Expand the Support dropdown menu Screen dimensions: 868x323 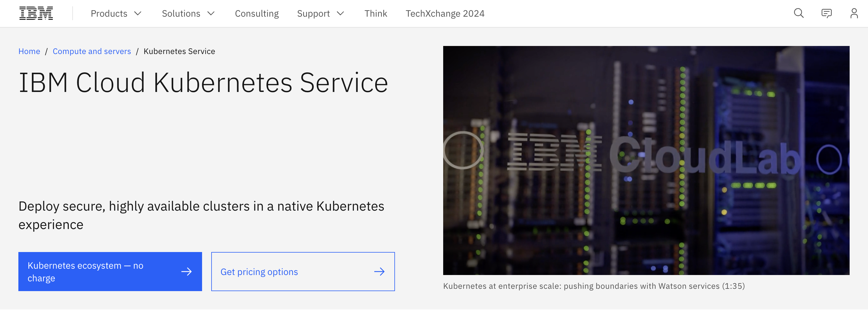point(320,14)
